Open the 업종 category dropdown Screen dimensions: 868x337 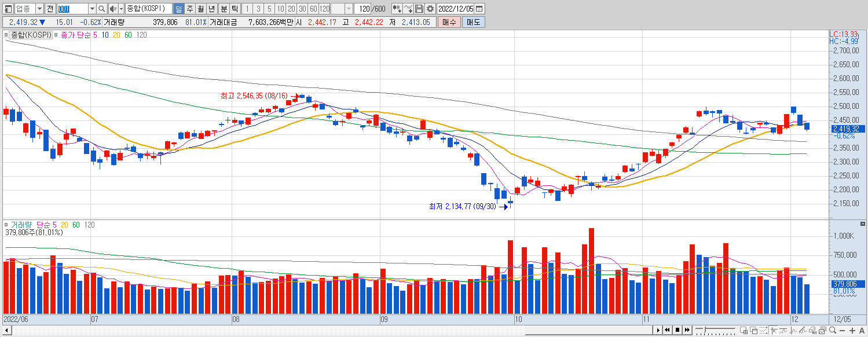[39, 9]
